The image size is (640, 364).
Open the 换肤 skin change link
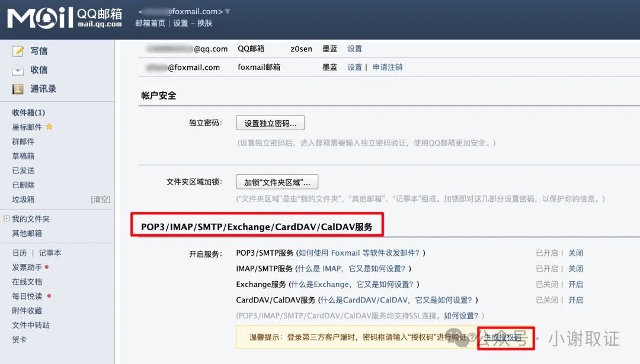point(205,23)
